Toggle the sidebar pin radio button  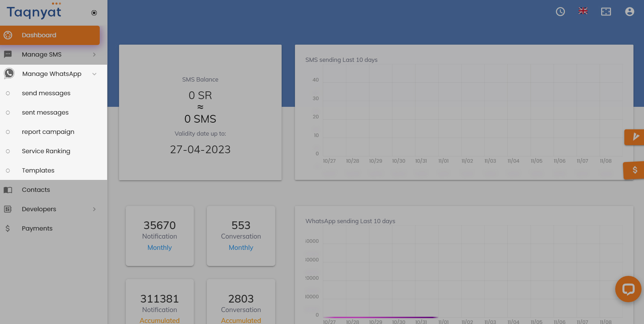click(x=94, y=13)
